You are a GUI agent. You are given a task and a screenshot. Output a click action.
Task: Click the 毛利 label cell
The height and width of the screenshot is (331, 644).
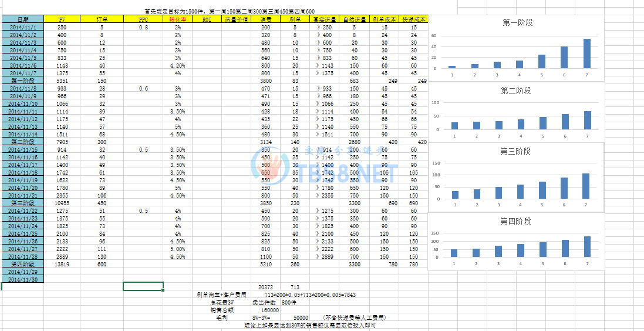(222, 317)
